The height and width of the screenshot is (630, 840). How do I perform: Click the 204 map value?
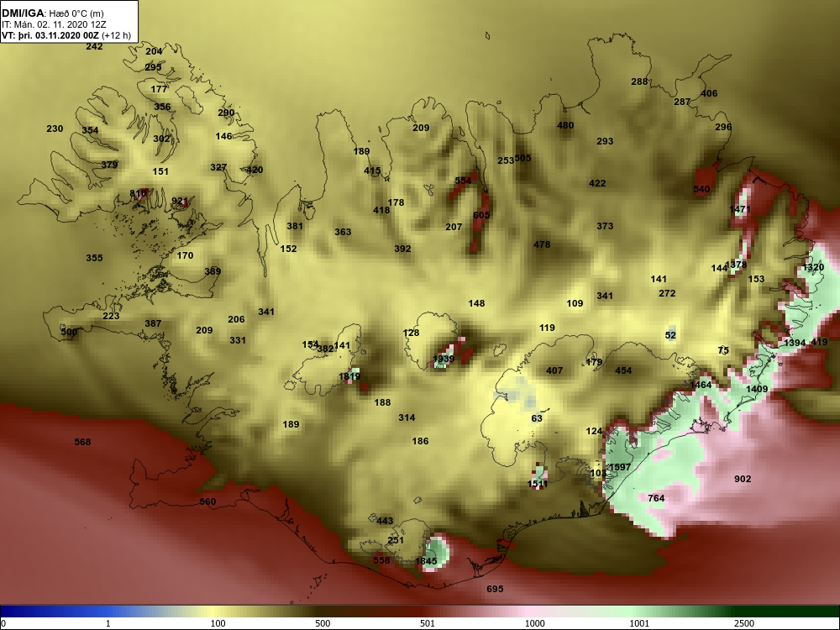154,51
